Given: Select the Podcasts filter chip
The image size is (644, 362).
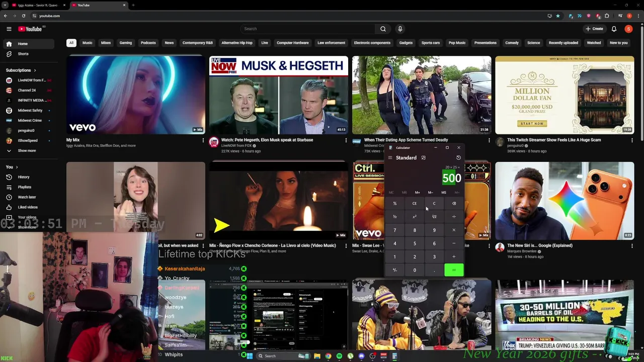Looking at the screenshot, I should coord(148,43).
